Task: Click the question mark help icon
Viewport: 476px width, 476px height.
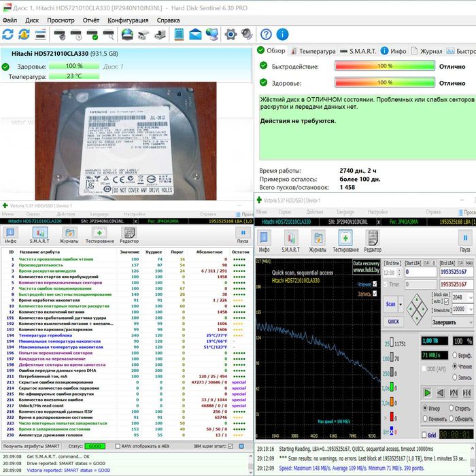Action: (266, 34)
